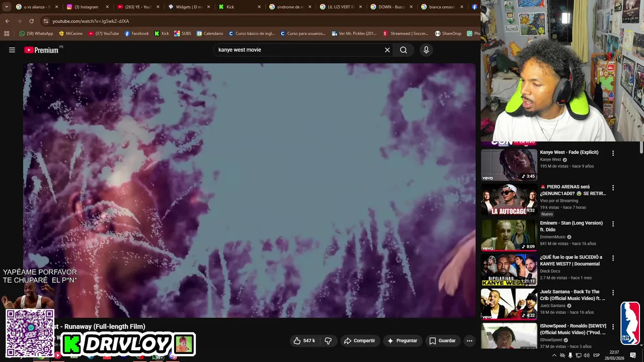Open system volume control in tray
Screen dimensions: 644x362
coord(587,355)
